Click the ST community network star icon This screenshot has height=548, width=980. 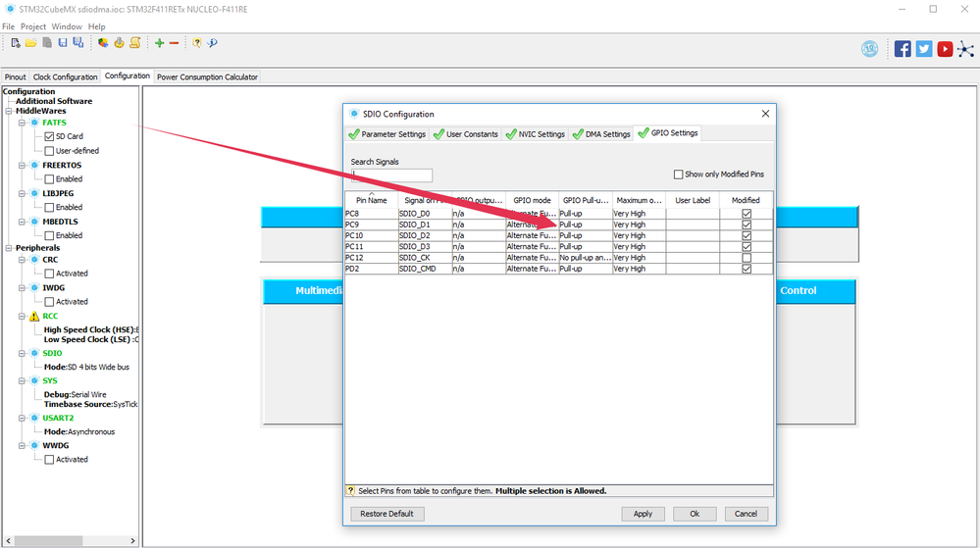[x=965, y=49]
